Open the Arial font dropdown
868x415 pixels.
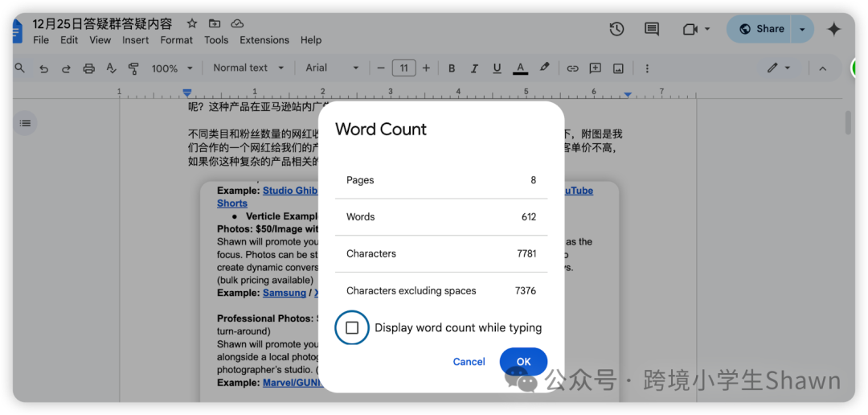pos(332,68)
